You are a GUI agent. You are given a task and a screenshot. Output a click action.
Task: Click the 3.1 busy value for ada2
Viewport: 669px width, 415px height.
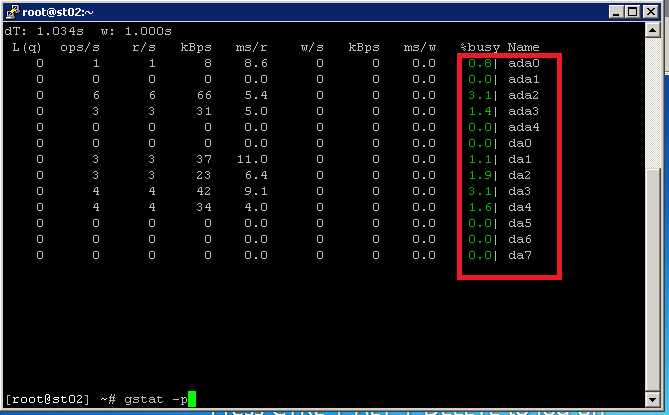[480, 95]
